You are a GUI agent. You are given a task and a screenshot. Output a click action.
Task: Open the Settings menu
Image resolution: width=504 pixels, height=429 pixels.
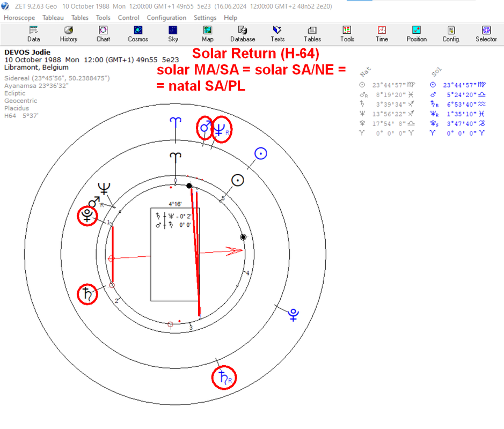pos(204,18)
